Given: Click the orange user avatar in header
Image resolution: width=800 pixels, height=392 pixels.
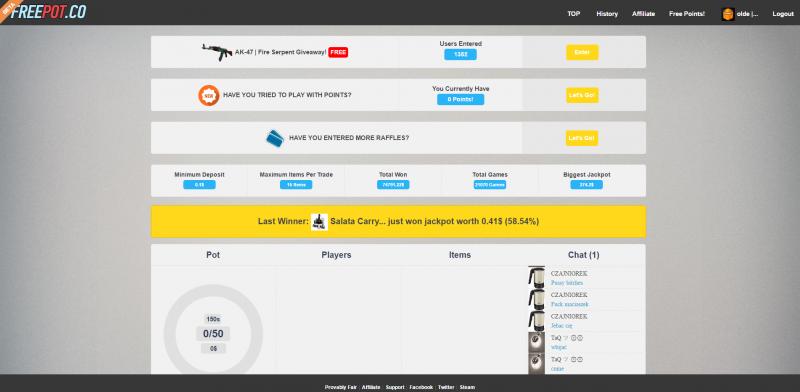Looking at the screenshot, I should click(x=728, y=14).
